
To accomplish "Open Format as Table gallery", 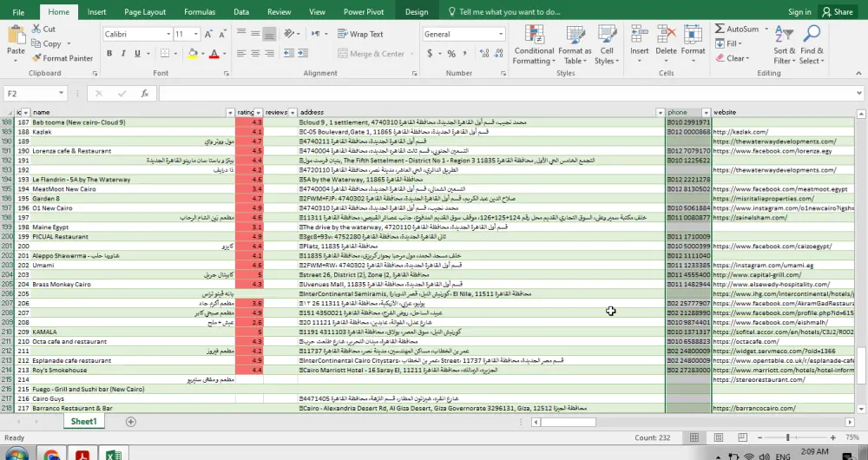I will coord(575,46).
